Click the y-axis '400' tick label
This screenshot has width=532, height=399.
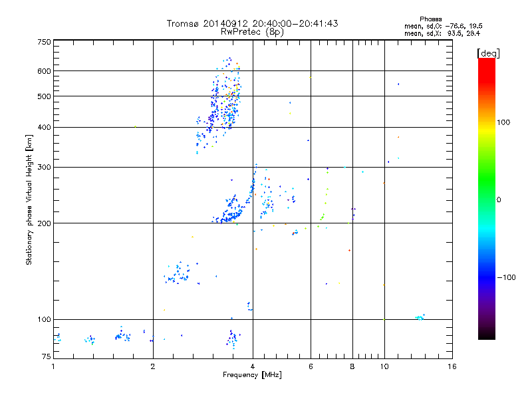pos(44,127)
